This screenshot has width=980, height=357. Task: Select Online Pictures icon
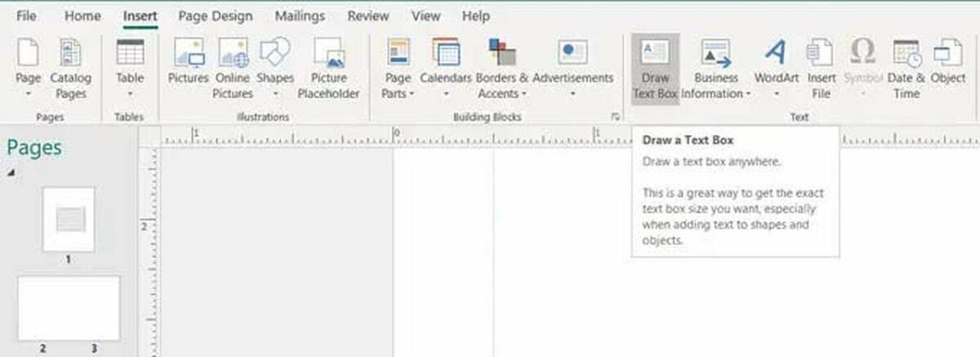(233, 68)
